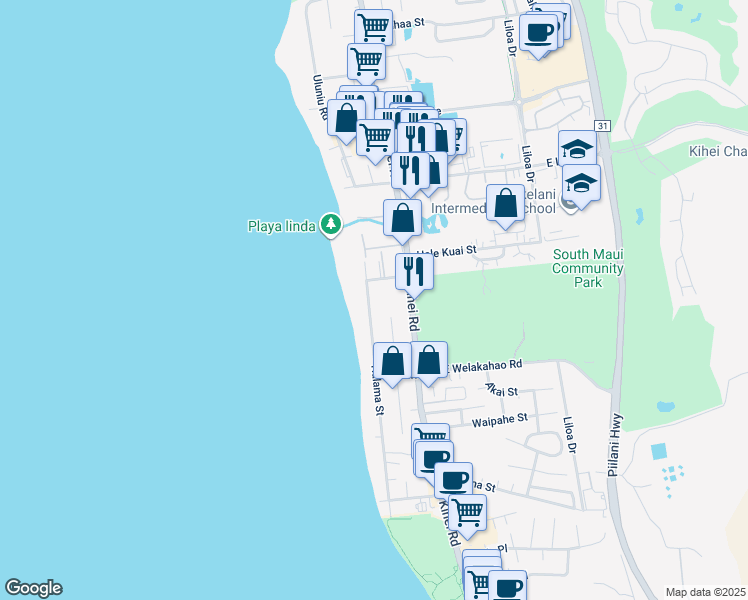Click the shopping cart marker left of Waipahe St
Screen dimensions: 748x600
pyautogui.click(x=431, y=432)
